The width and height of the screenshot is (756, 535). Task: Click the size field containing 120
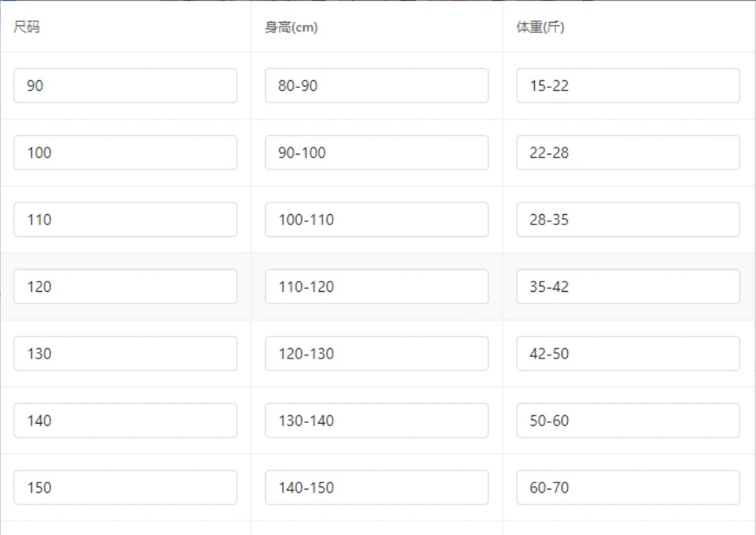point(125,286)
